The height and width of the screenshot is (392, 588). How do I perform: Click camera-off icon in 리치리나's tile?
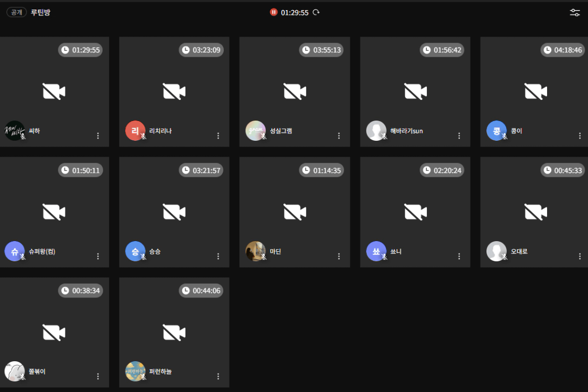(174, 91)
